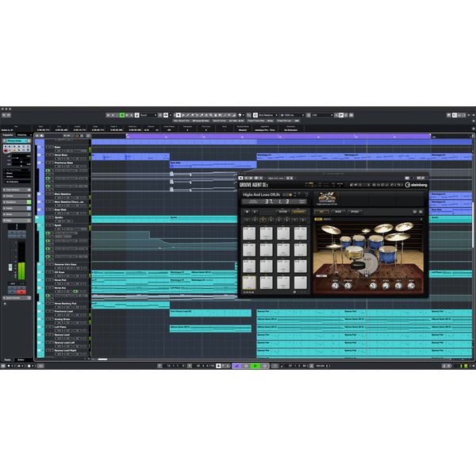Switch to the Track tab at bottom left
This screenshot has height=476, width=476.
tap(7, 359)
